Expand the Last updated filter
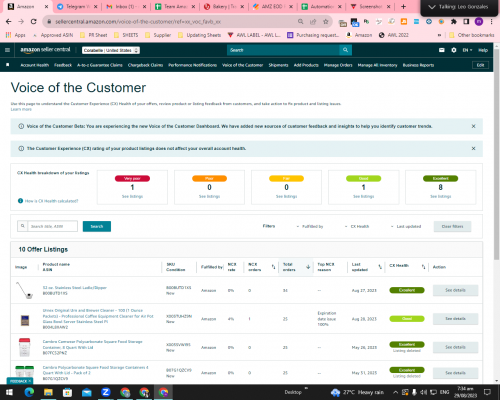The height and width of the screenshot is (400, 500). (x=406, y=226)
